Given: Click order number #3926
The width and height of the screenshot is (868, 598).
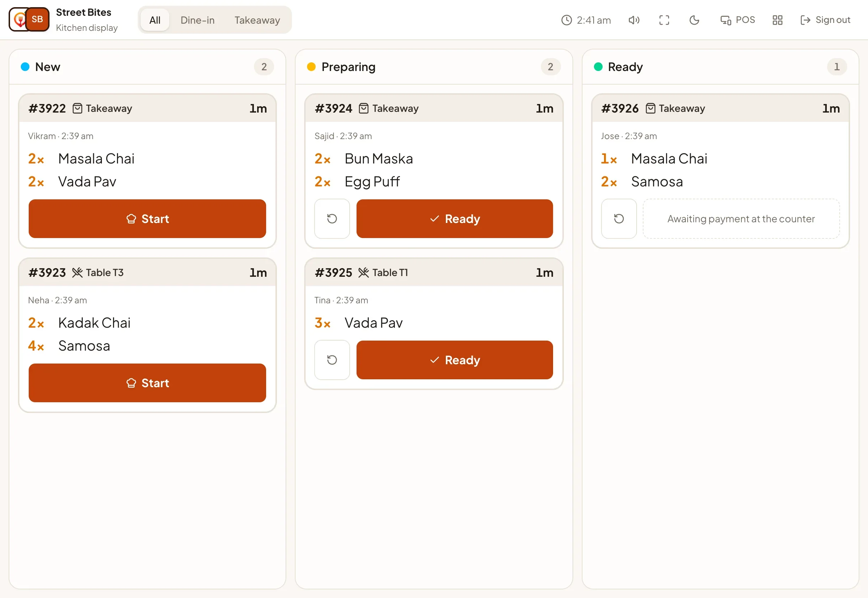Looking at the screenshot, I should 620,108.
